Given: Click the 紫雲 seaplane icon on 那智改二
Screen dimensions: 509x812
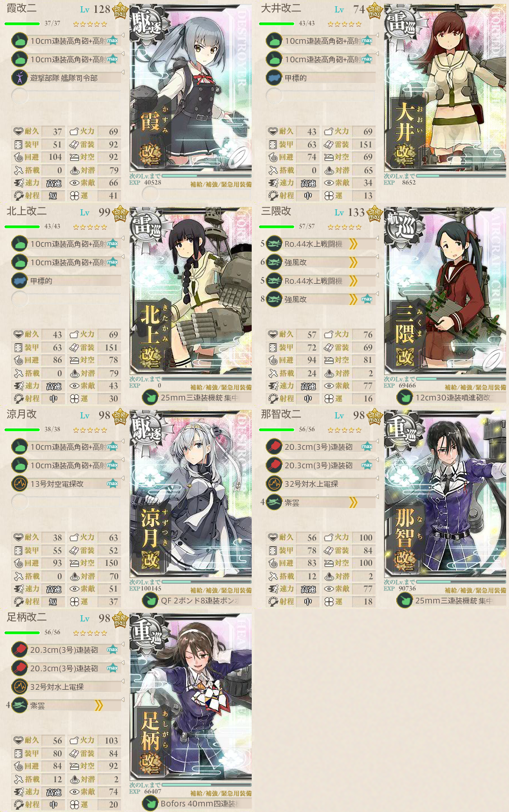Looking at the screenshot, I should pos(274,502).
